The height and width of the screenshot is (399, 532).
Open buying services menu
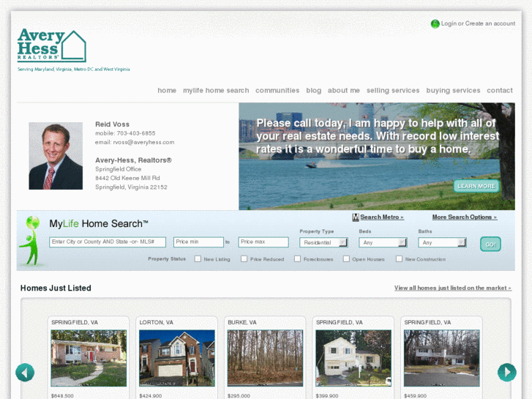[x=453, y=90]
